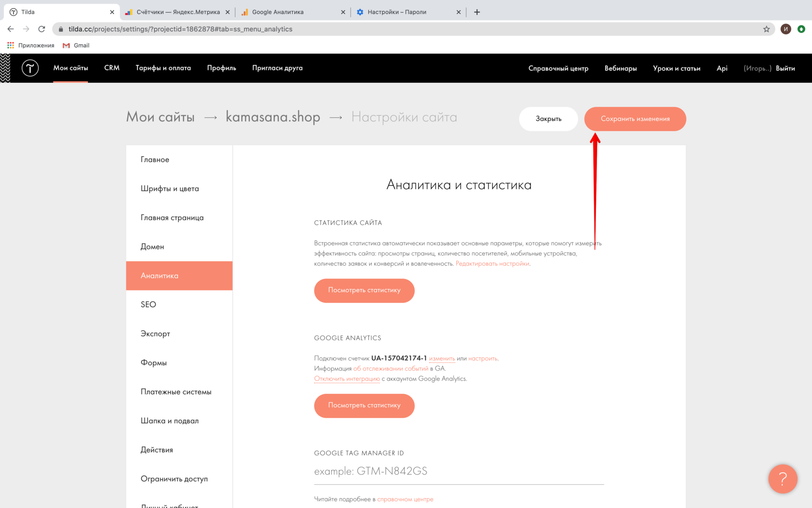Open Уроки и статьи

coord(677,68)
